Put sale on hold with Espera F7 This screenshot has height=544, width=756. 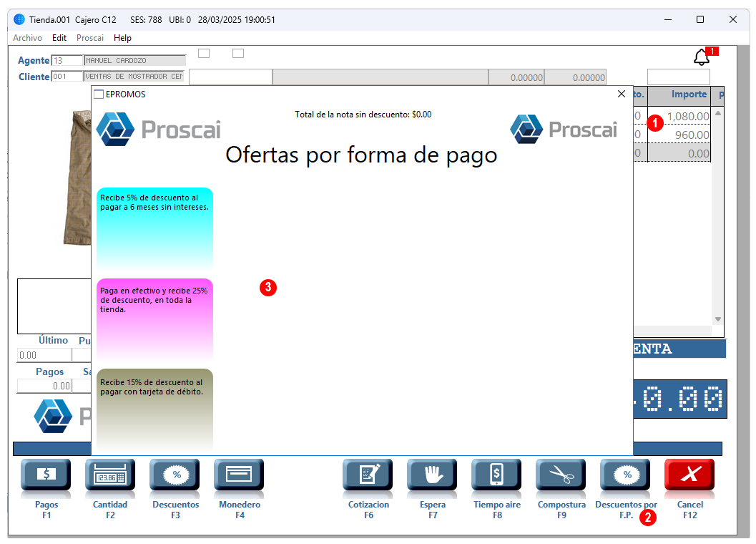(432, 475)
